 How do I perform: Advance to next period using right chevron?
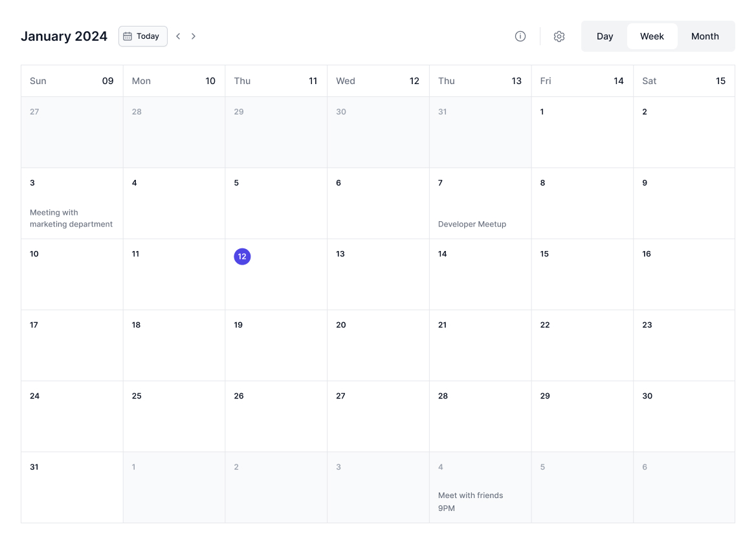[x=194, y=36]
